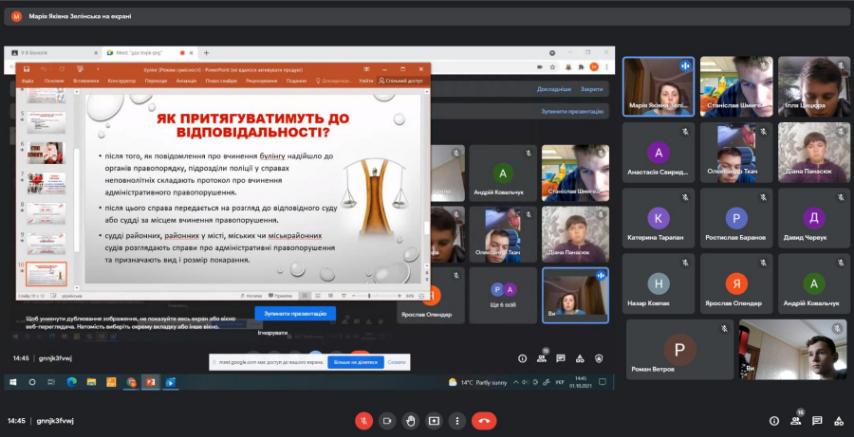Open the chat panel from the bottom bar
This screenshot has height=437, width=854.
click(x=817, y=421)
